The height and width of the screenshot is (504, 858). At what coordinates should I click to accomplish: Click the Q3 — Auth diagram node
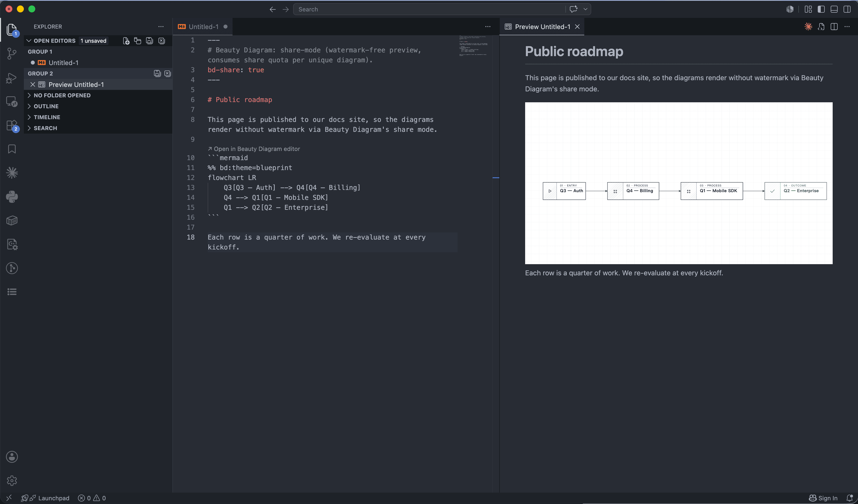point(564,191)
